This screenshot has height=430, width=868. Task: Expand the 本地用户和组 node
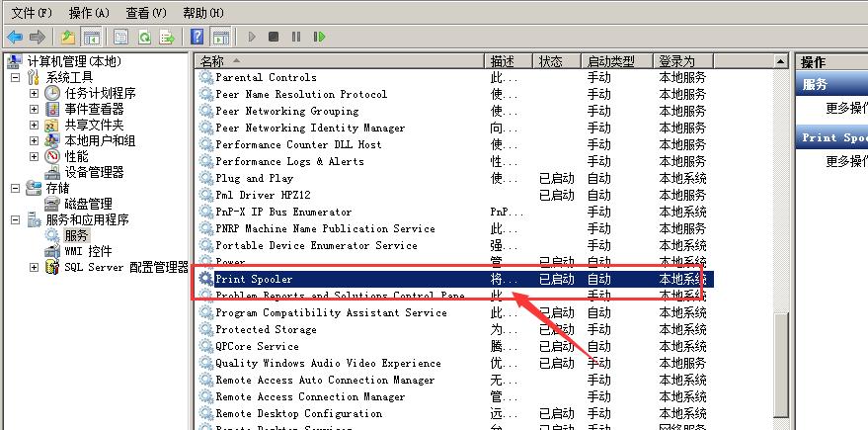pos(34,140)
